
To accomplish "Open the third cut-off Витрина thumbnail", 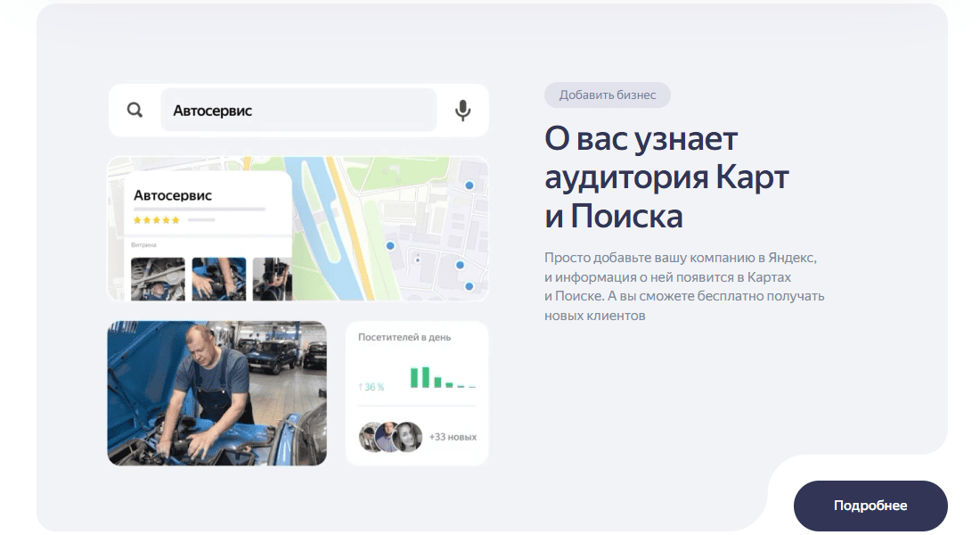I will tap(272, 279).
